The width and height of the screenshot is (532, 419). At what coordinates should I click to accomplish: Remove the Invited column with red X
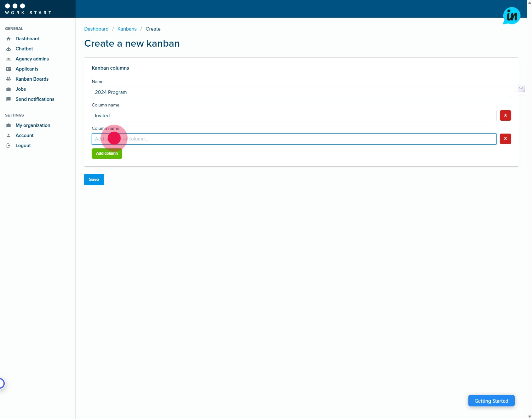(x=505, y=116)
